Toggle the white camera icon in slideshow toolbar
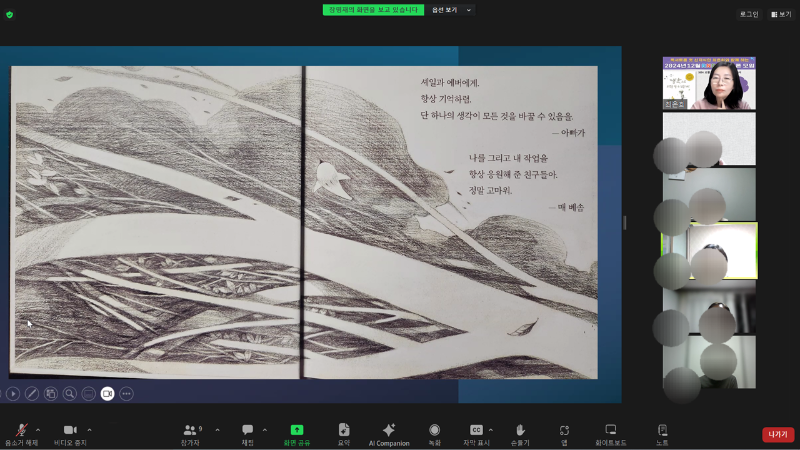 click(107, 393)
